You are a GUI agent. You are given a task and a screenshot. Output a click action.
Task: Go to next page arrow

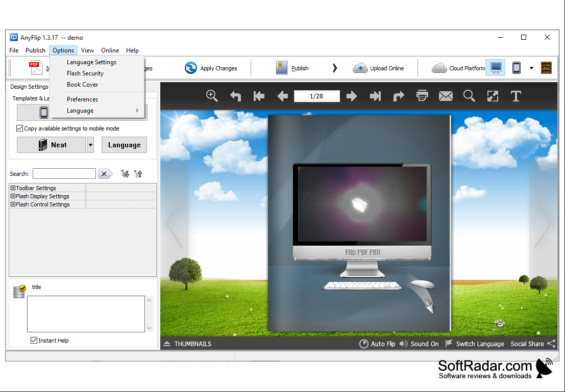pyautogui.click(x=351, y=96)
